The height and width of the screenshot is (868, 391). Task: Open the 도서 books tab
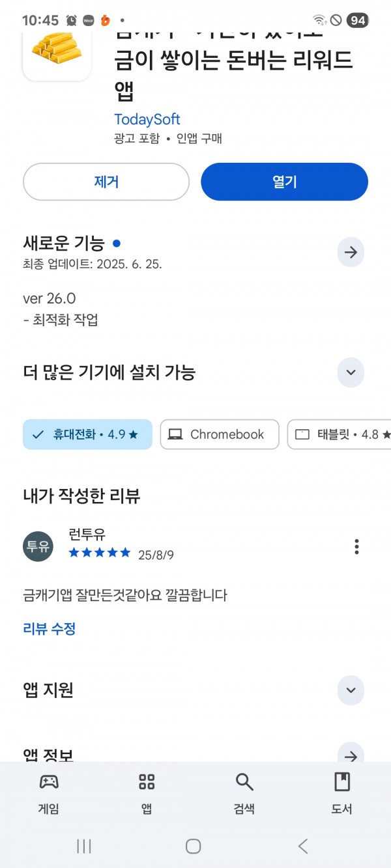click(342, 794)
